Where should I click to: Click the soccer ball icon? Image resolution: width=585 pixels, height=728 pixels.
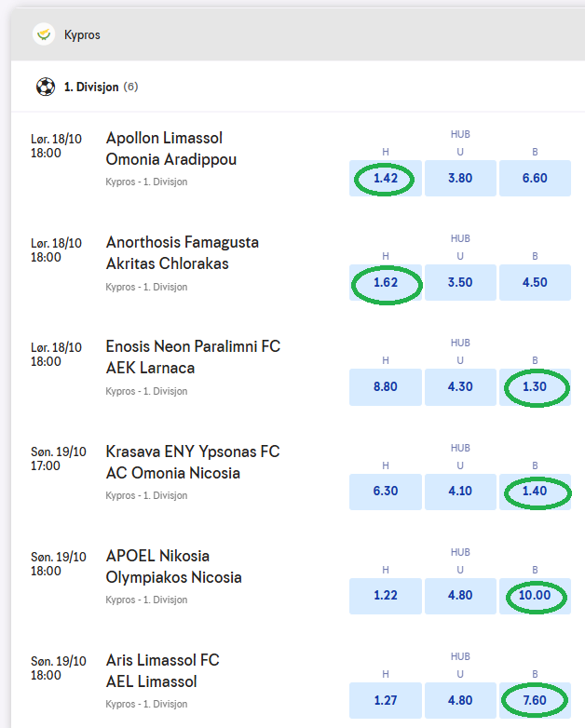pyautogui.click(x=45, y=87)
